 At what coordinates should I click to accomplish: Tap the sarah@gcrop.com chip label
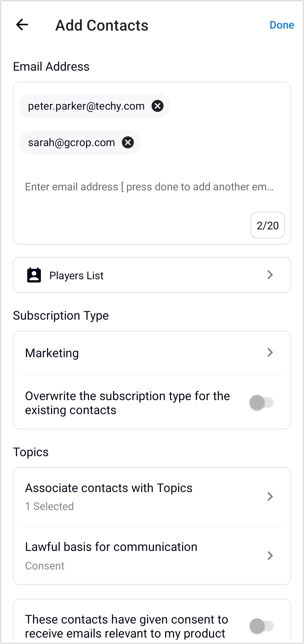coord(71,142)
